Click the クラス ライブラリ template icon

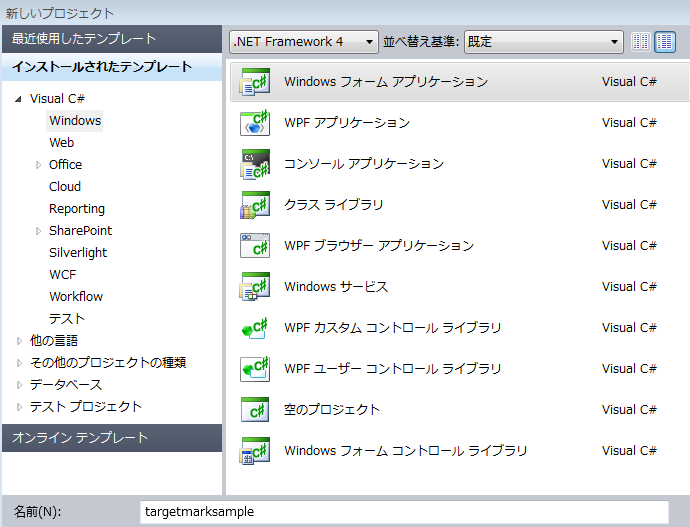coord(255,205)
